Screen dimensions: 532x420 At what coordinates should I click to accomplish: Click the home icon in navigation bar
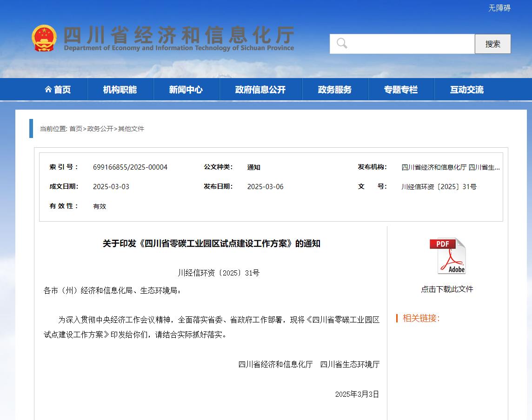[48, 90]
